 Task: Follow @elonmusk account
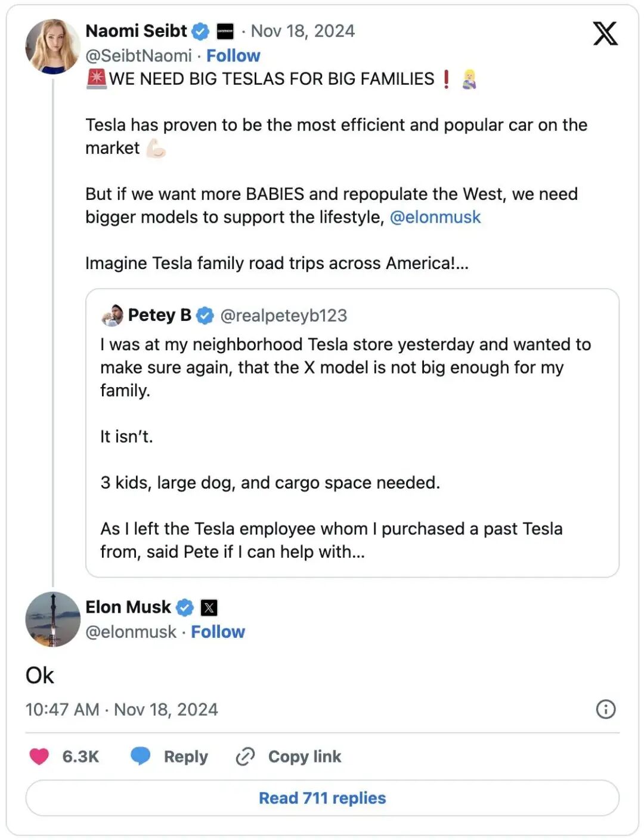tap(218, 632)
